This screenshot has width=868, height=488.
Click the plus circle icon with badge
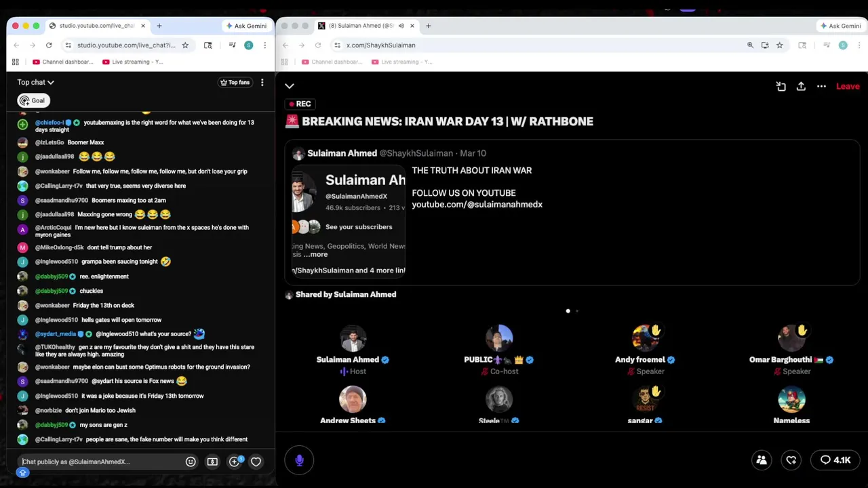235,461
